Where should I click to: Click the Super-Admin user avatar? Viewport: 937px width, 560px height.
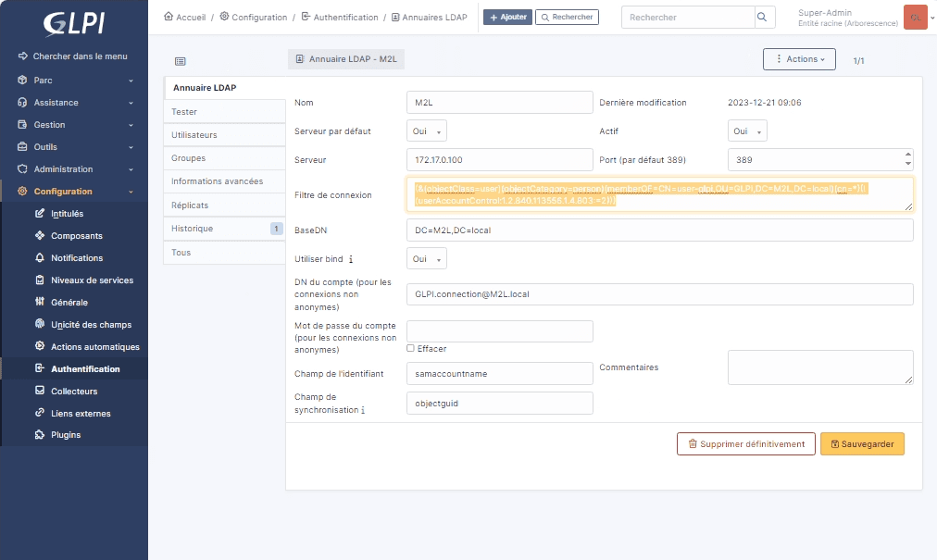915,18
